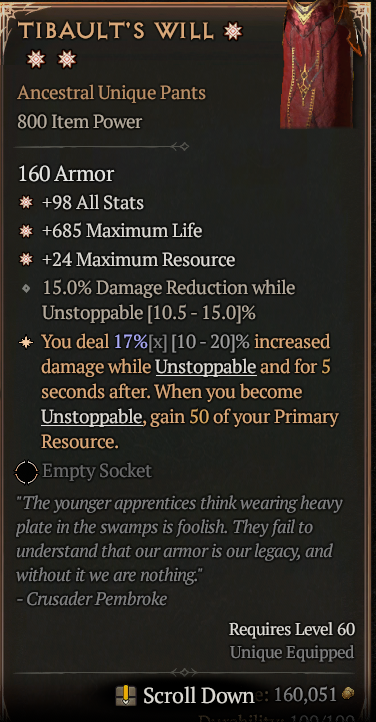Click the greater affix star after Tibault's Will

coord(233,31)
